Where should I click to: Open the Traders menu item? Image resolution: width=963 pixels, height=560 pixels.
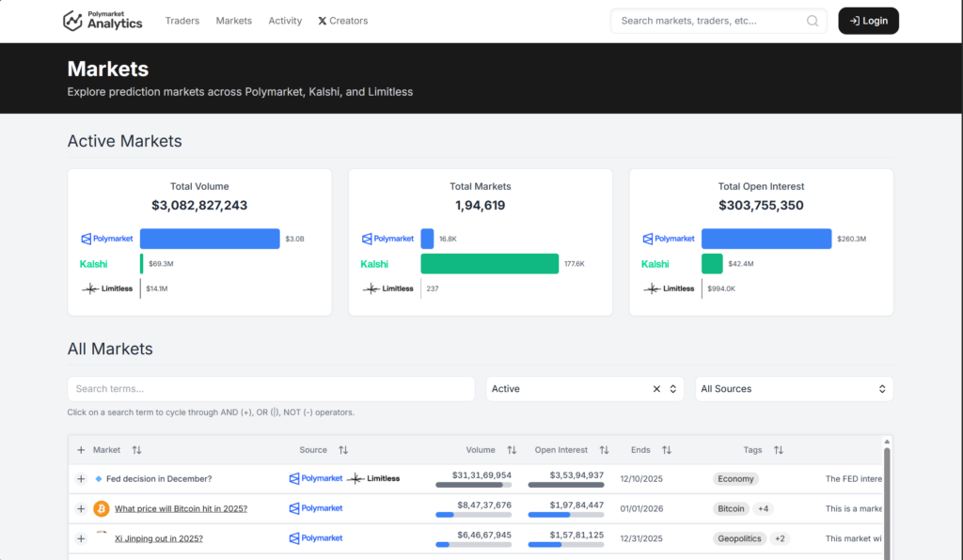[182, 21]
